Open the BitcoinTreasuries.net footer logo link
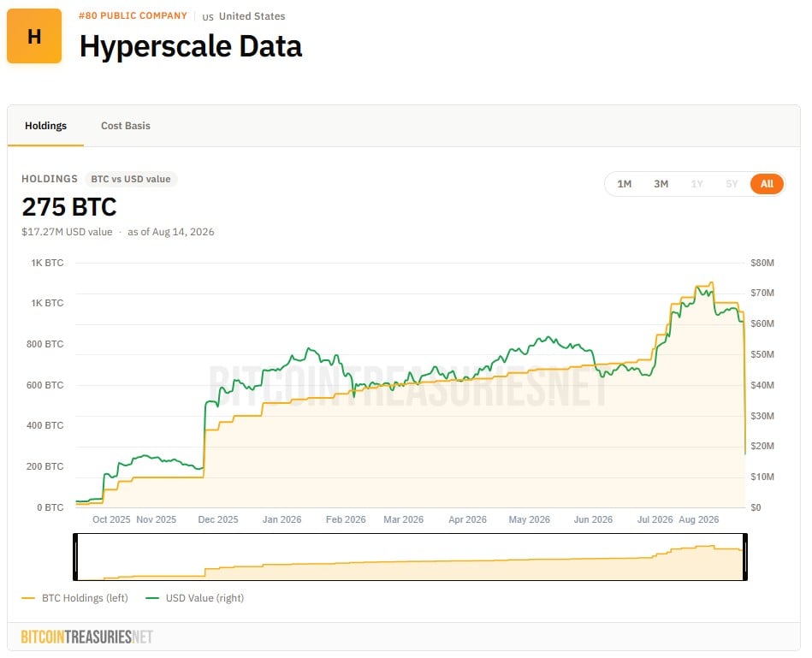 86,637
